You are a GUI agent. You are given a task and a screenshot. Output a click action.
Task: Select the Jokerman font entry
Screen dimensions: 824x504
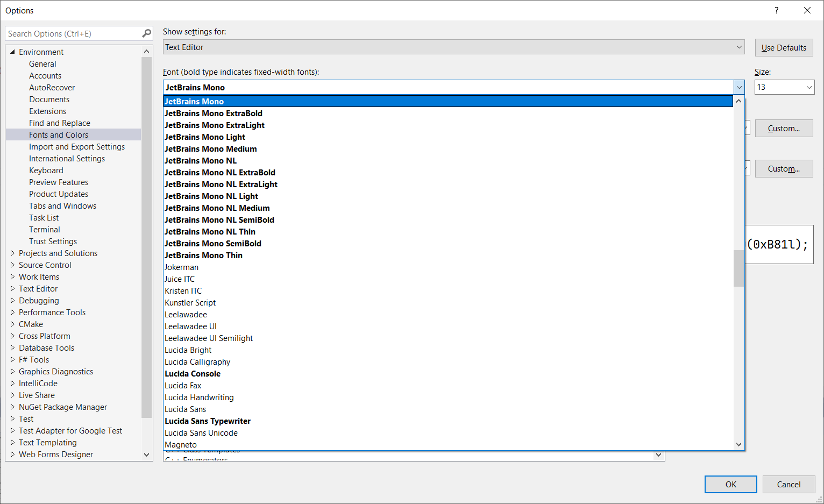[x=448, y=267]
